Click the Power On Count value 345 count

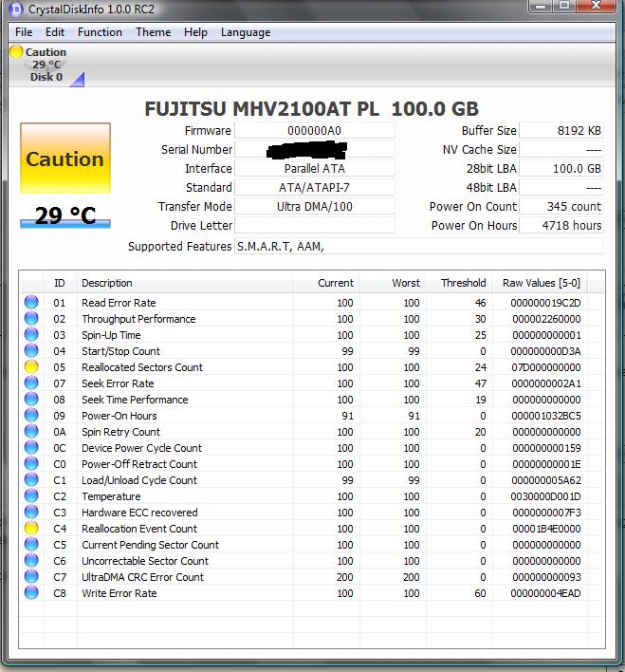(x=561, y=206)
